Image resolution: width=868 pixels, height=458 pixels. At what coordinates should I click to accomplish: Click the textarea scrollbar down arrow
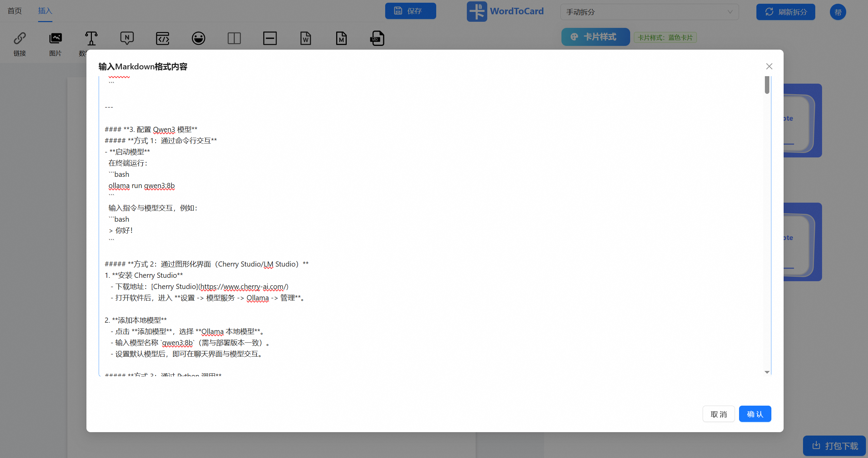(767, 372)
